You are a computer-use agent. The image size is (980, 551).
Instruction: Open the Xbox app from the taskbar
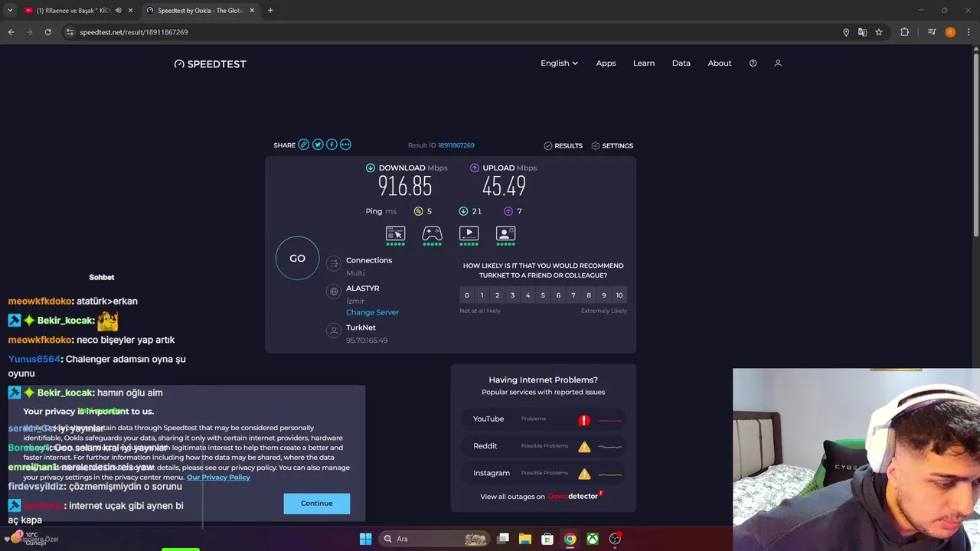[593, 539]
